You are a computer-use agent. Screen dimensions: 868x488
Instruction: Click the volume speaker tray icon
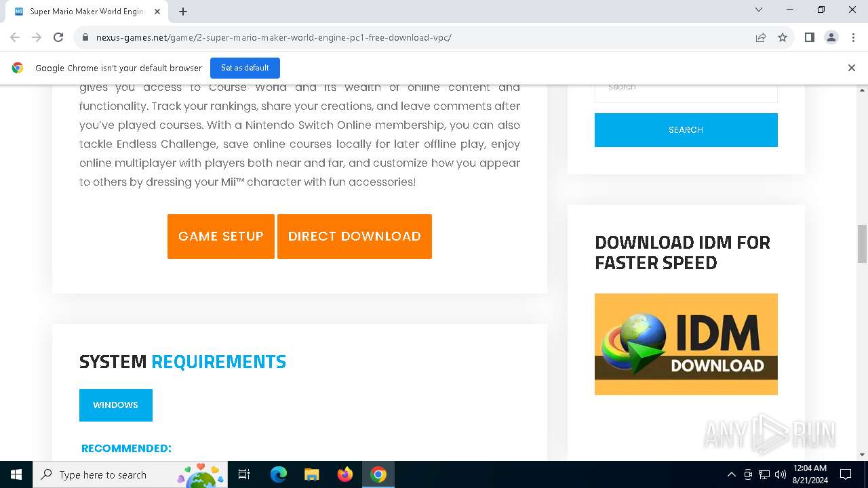click(781, 474)
